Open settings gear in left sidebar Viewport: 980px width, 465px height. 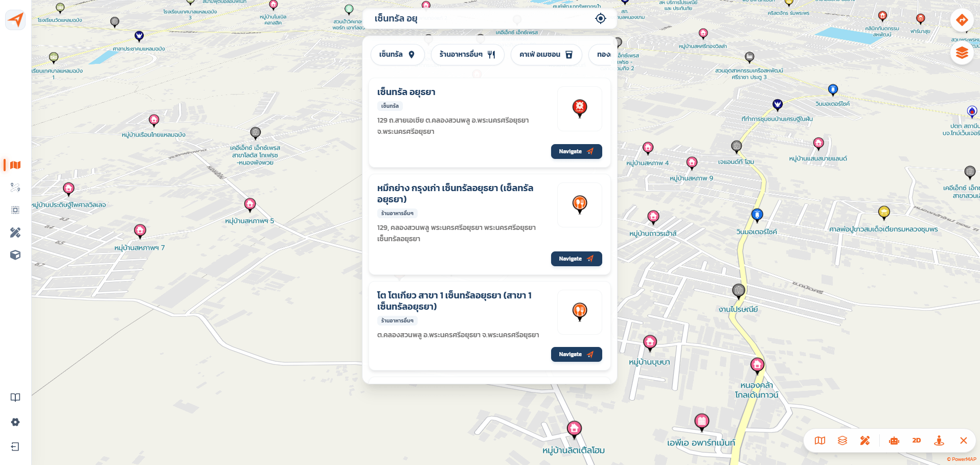tap(15, 422)
